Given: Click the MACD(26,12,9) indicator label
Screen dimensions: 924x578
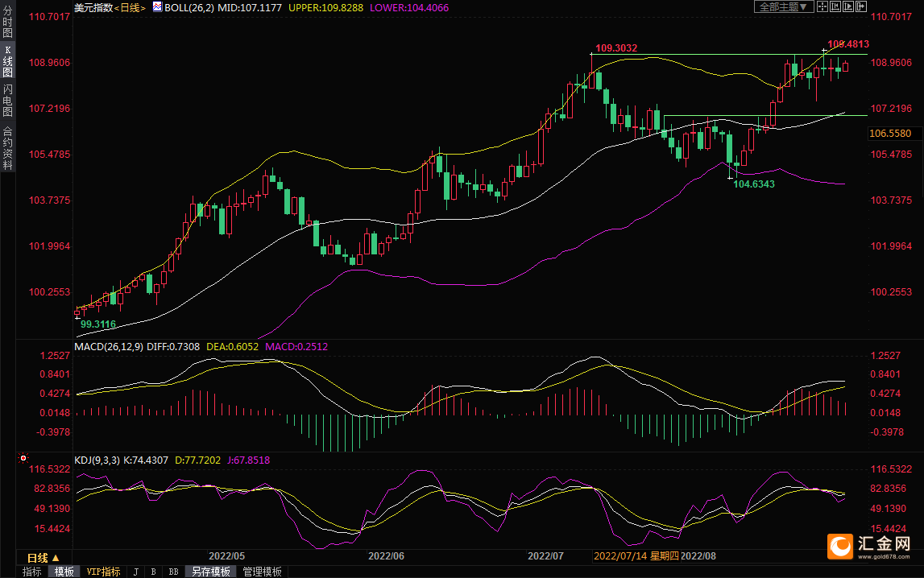Looking at the screenshot, I should point(109,347).
